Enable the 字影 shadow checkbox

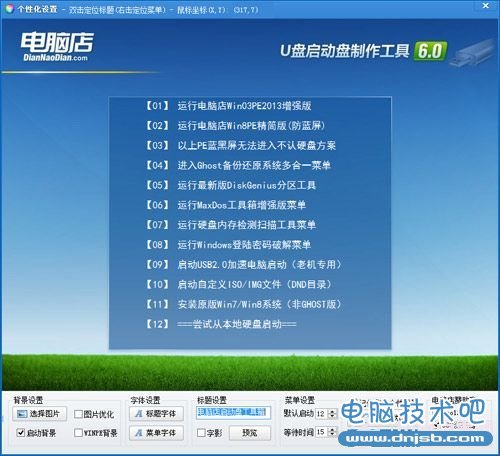pyautogui.click(x=201, y=433)
